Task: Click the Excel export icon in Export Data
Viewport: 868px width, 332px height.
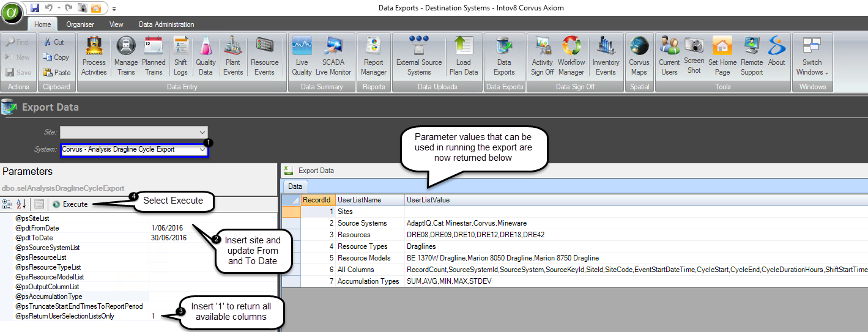Action: pyautogui.click(x=289, y=171)
